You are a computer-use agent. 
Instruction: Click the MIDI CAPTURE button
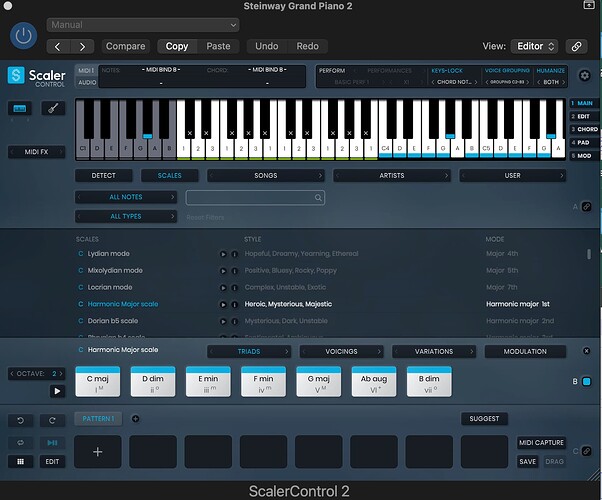tap(541, 442)
